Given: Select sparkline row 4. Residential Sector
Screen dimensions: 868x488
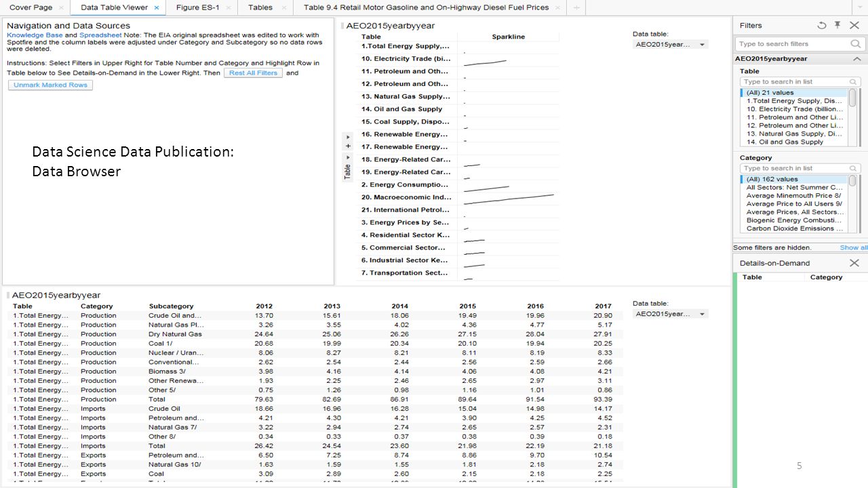Looking at the screenshot, I should pos(458,235).
